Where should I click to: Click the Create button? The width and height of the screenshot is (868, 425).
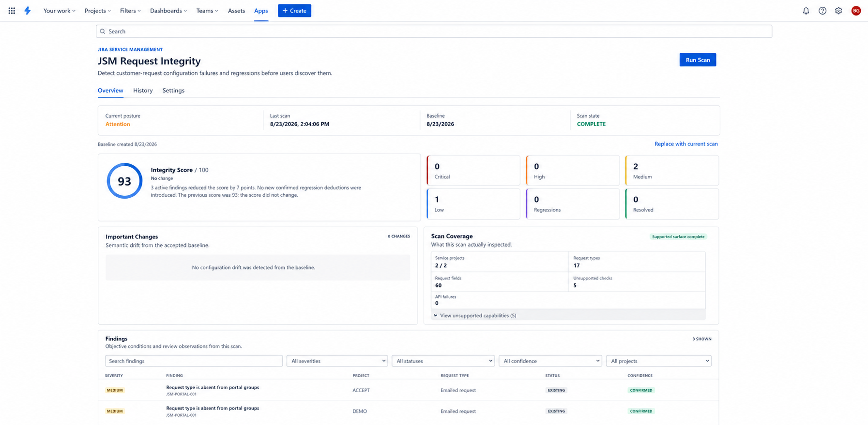pyautogui.click(x=294, y=11)
